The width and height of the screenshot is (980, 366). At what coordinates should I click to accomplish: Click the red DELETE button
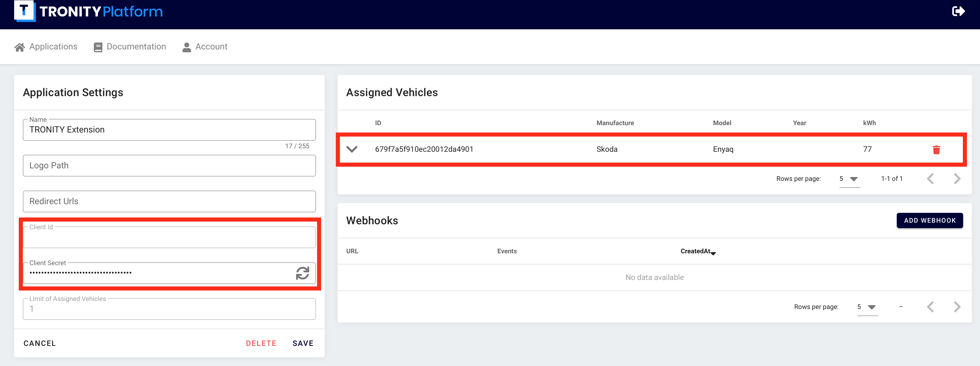point(261,343)
